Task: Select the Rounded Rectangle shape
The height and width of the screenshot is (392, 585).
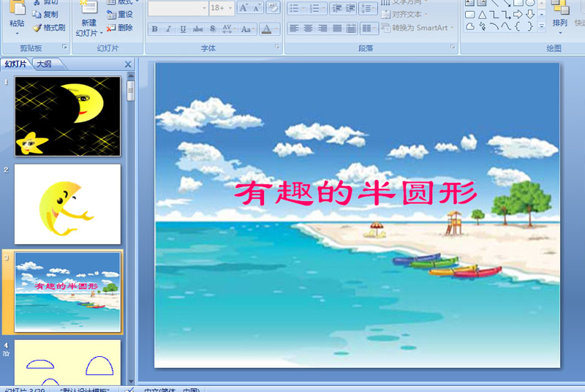Action: (469, 15)
